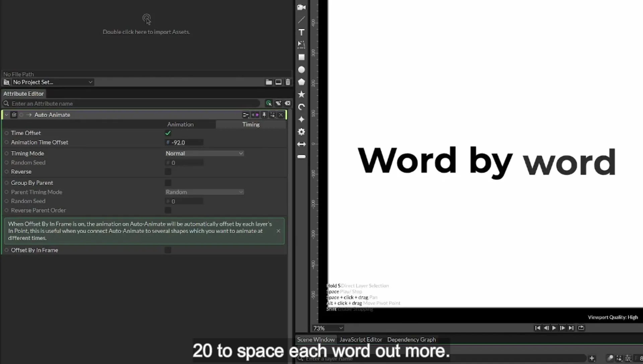Screen dimensions: 643x364
Task: Select the Camera tool
Action: point(301,7)
